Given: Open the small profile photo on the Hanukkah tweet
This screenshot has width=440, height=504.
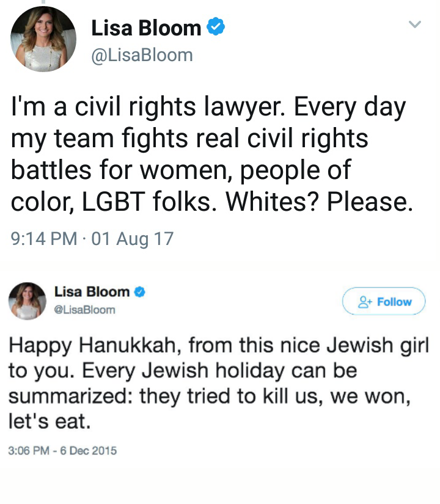Looking at the screenshot, I should tap(26, 301).
